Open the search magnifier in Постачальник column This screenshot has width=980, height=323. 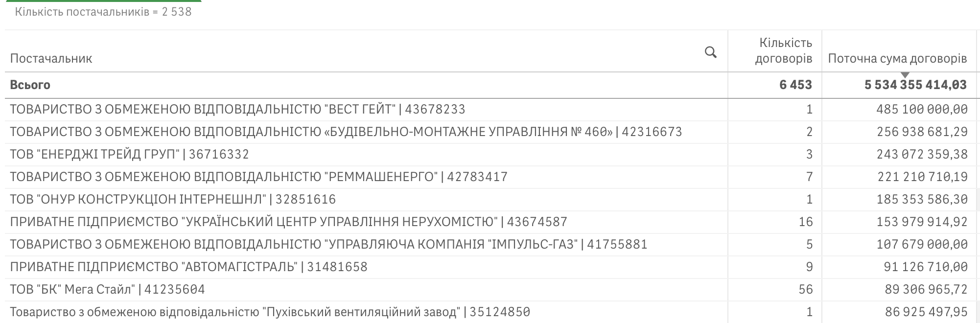pyautogui.click(x=710, y=52)
